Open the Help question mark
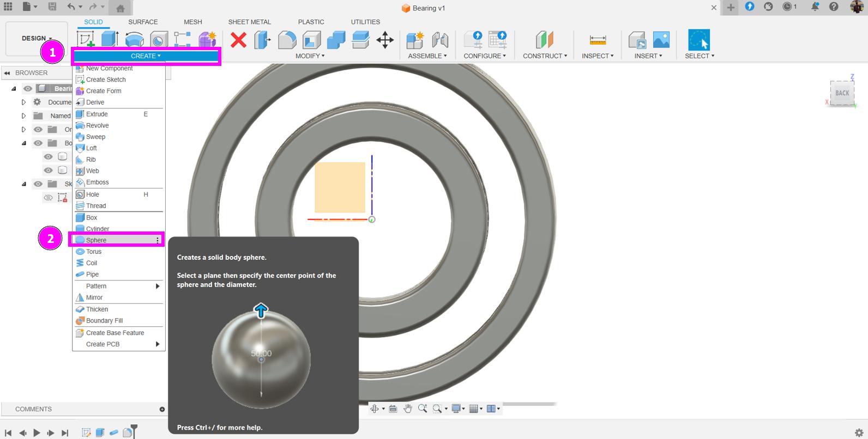The height and width of the screenshot is (439, 868). coord(834,7)
